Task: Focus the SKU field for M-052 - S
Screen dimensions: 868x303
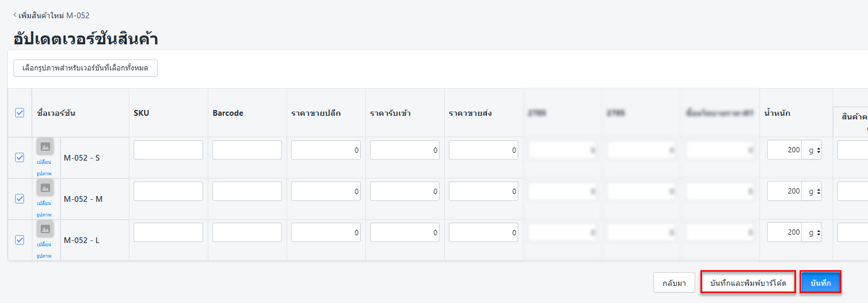Action: pyautogui.click(x=168, y=150)
